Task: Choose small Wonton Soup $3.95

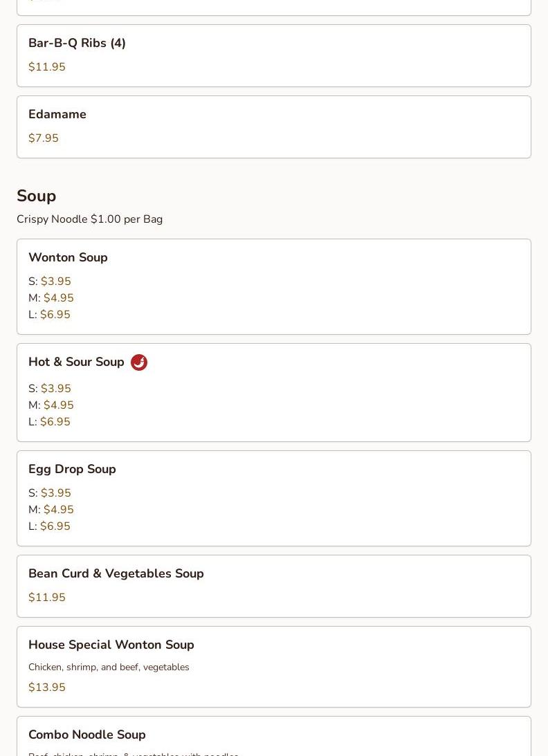Action: [x=55, y=282]
